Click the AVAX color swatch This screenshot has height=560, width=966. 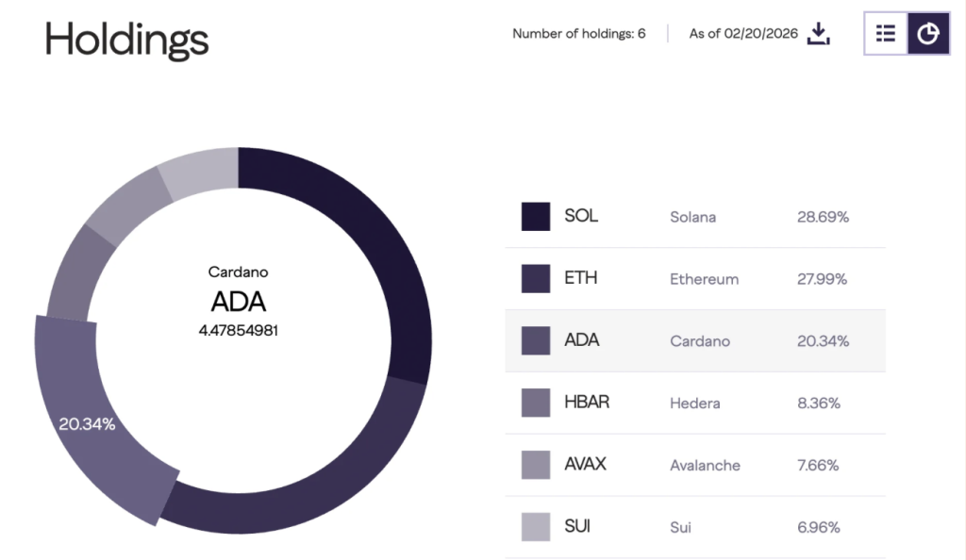click(x=536, y=465)
